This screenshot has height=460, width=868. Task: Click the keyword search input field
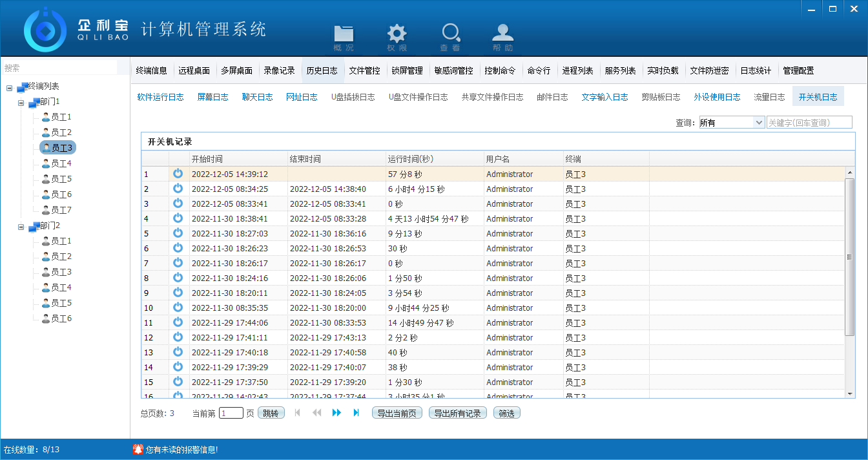click(809, 123)
